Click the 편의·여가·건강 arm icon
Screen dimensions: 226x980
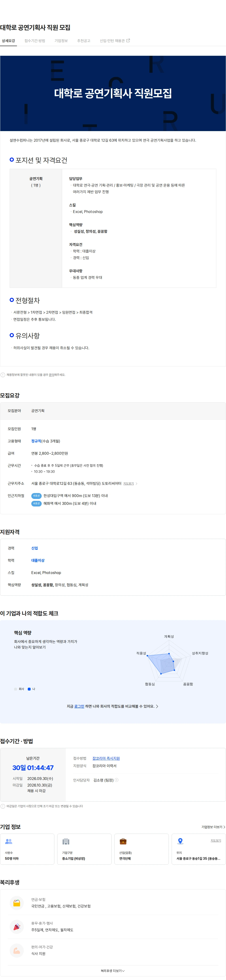17,950
